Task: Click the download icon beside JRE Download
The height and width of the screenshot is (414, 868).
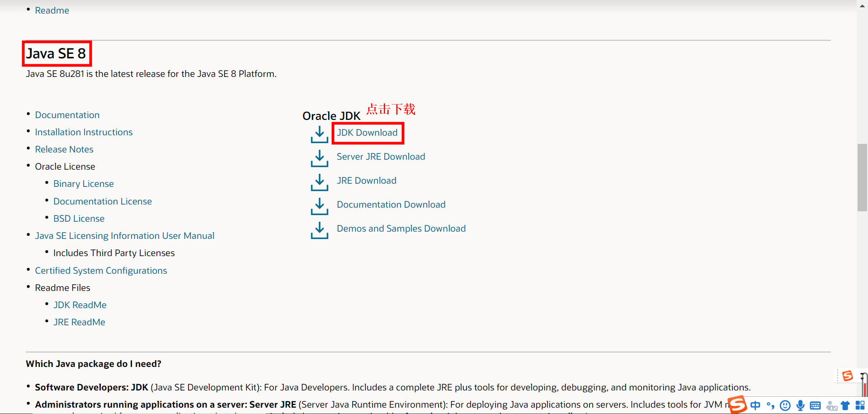Action: pyautogui.click(x=319, y=182)
